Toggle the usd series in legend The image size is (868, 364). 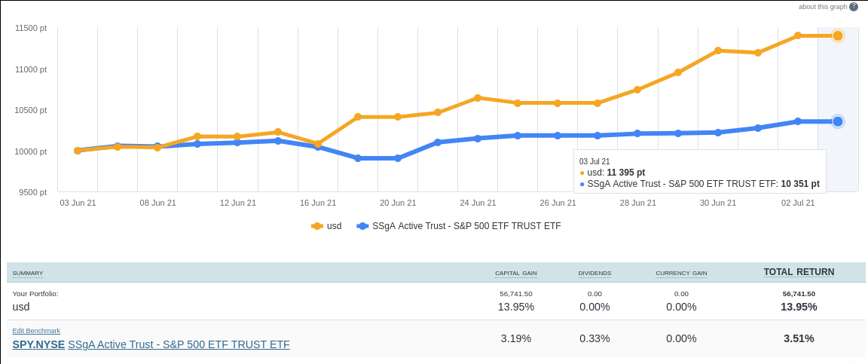[x=334, y=226]
